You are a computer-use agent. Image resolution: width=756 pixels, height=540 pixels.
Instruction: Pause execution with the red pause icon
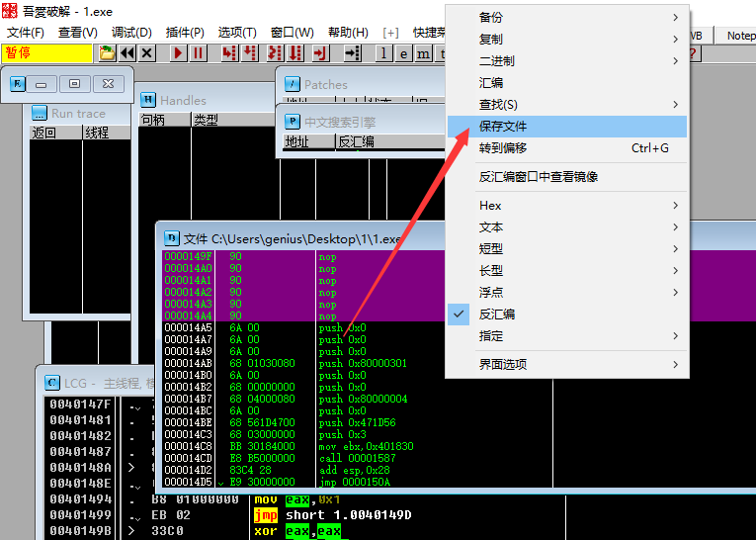pyautogui.click(x=198, y=53)
